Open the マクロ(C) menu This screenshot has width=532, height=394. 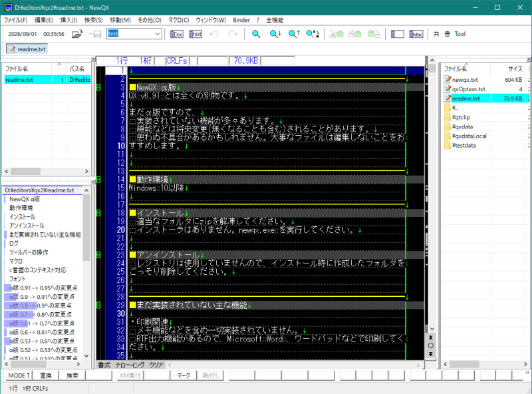tap(178, 20)
